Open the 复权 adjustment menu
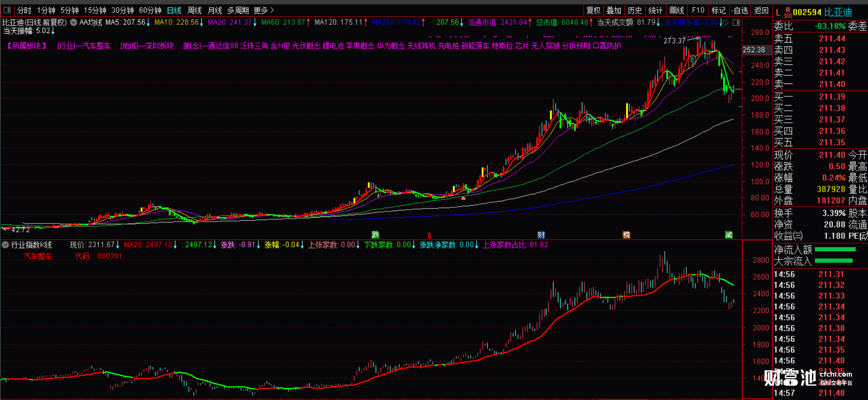This screenshot has width=868, height=400. pyautogui.click(x=593, y=10)
